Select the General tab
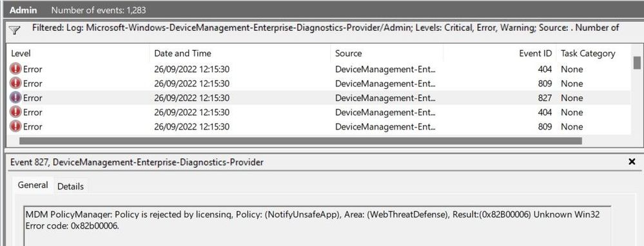 33,185
